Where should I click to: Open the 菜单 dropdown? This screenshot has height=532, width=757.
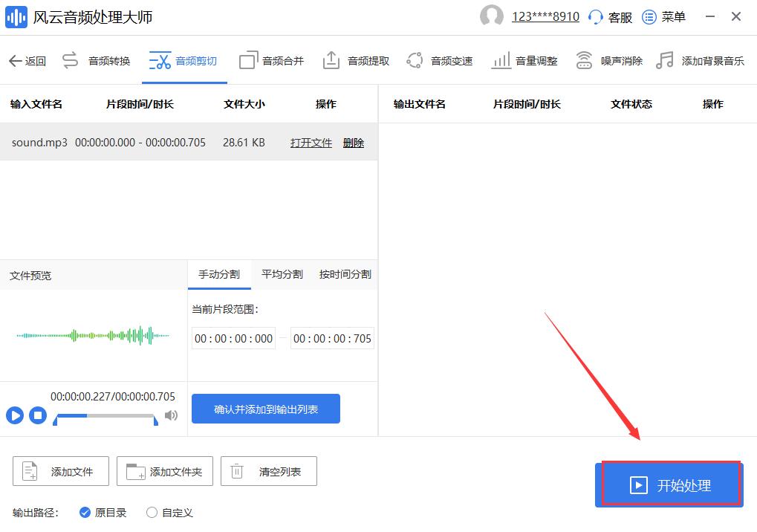[x=663, y=16]
